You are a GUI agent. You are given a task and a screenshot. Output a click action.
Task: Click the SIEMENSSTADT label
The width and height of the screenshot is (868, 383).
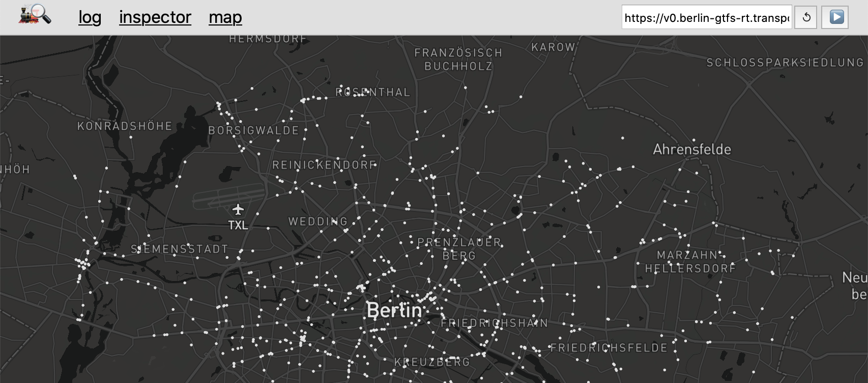pyautogui.click(x=179, y=249)
